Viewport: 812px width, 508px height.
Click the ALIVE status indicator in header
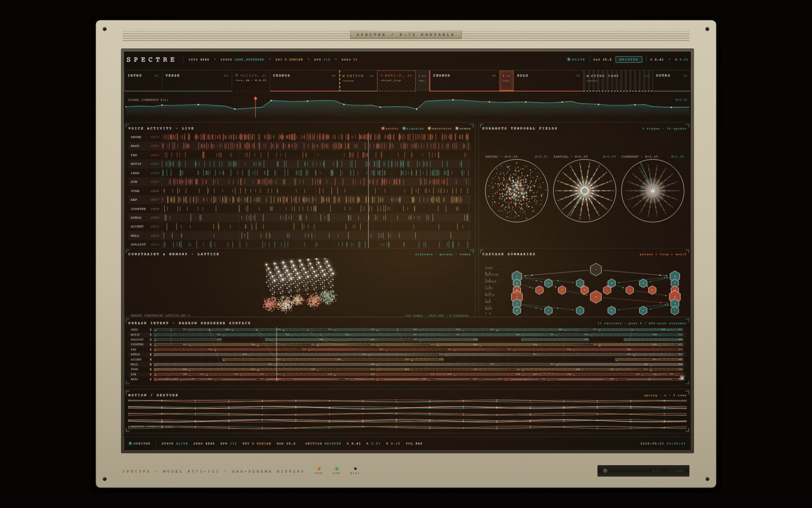576,59
